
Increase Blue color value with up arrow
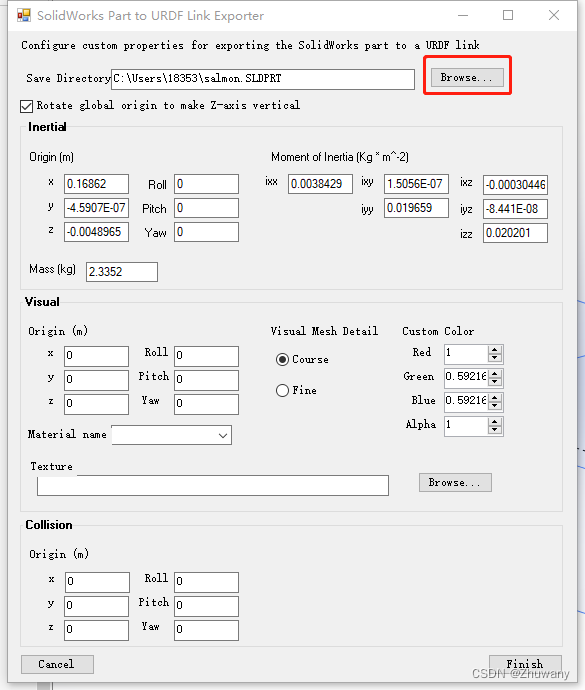click(x=495, y=398)
